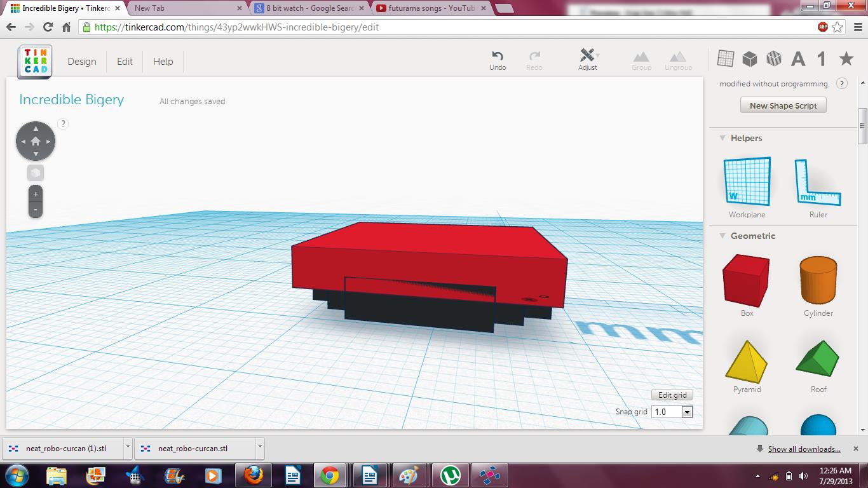
Task: Select the Workplane helper
Action: [x=747, y=188]
